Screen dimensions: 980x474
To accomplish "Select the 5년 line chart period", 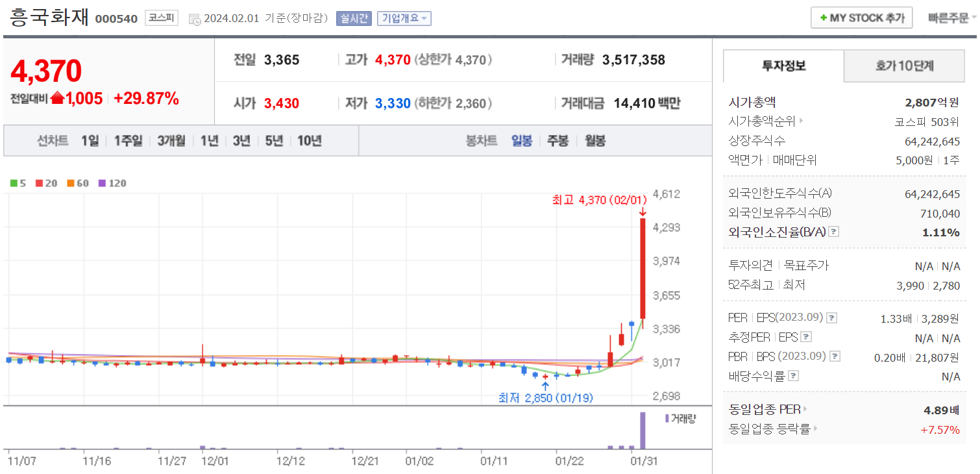I will click(x=274, y=141).
